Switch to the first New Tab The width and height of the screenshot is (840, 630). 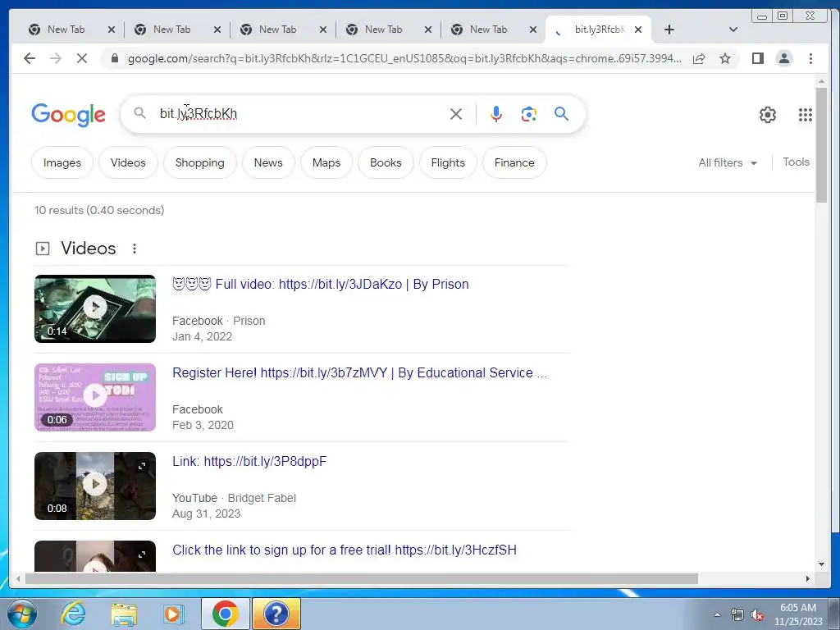click(66, 30)
